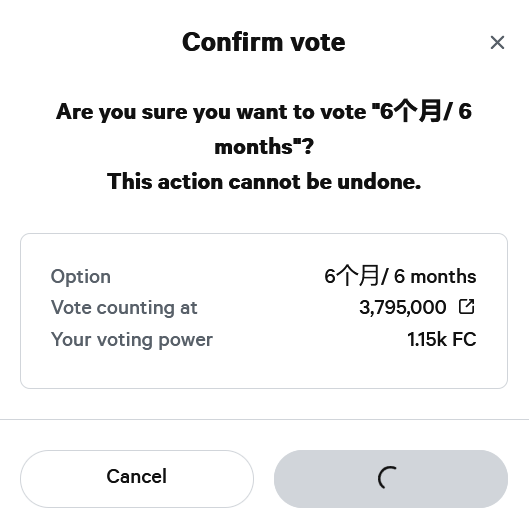Image resolution: width=529 pixels, height=522 pixels.
Task: Select the 1.15k FC voting power value
Action: coord(442,339)
